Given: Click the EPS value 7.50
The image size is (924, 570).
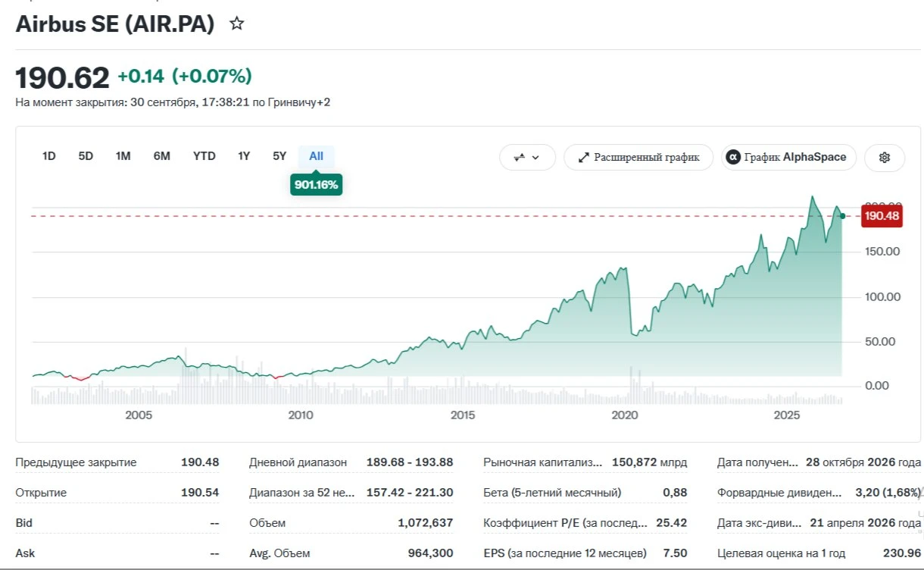Looking at the screenshot, I should pos(675,553).
